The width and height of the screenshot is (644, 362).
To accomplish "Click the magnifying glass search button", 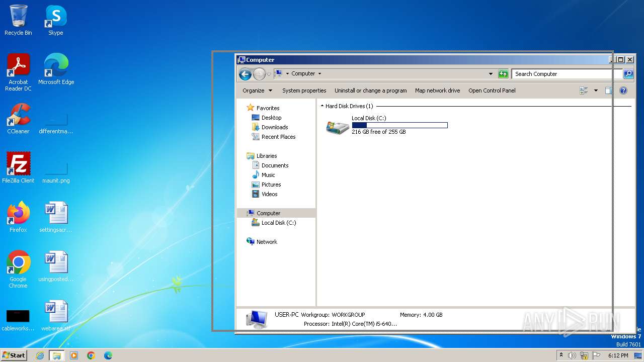I will pos(628,74).
